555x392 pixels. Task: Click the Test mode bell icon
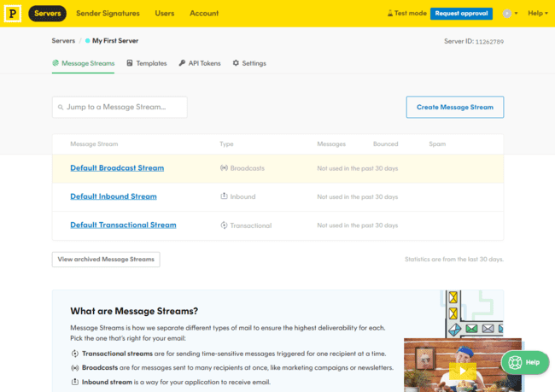click(390, 14)
